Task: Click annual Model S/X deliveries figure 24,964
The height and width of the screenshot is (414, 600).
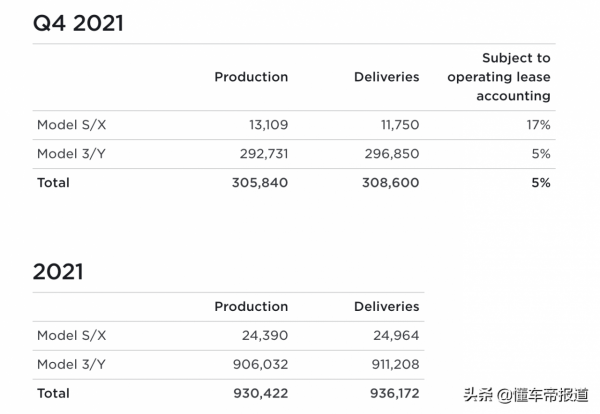Action: (393, 336)
